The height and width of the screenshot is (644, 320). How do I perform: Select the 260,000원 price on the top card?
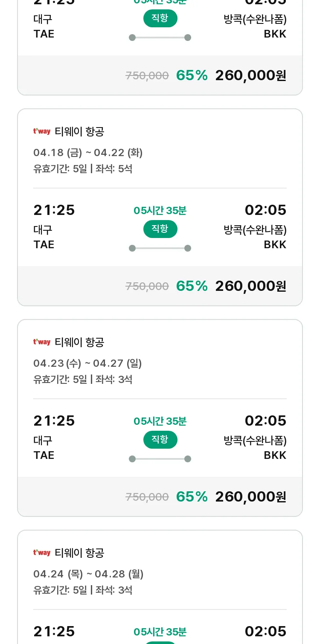click(251, 75)
